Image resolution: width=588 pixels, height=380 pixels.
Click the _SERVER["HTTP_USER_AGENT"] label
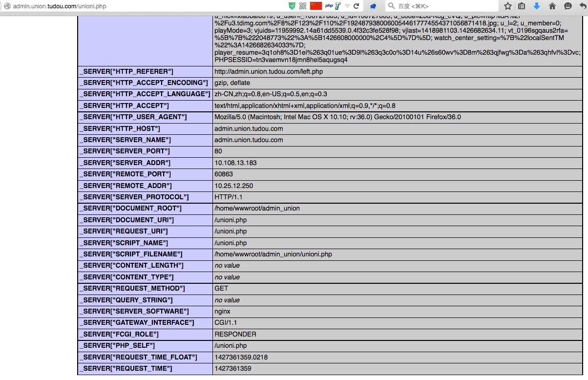coord(133,117)
